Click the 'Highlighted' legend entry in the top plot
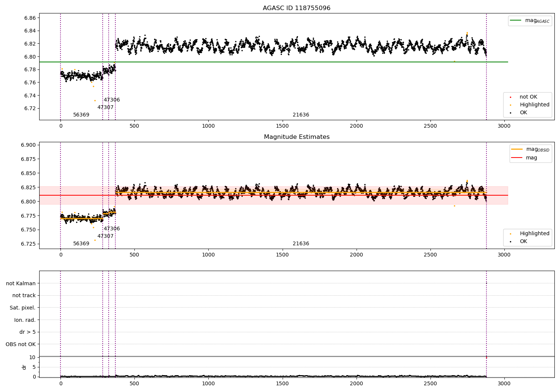The image size is (560, 392). click(x=535, y=105)
